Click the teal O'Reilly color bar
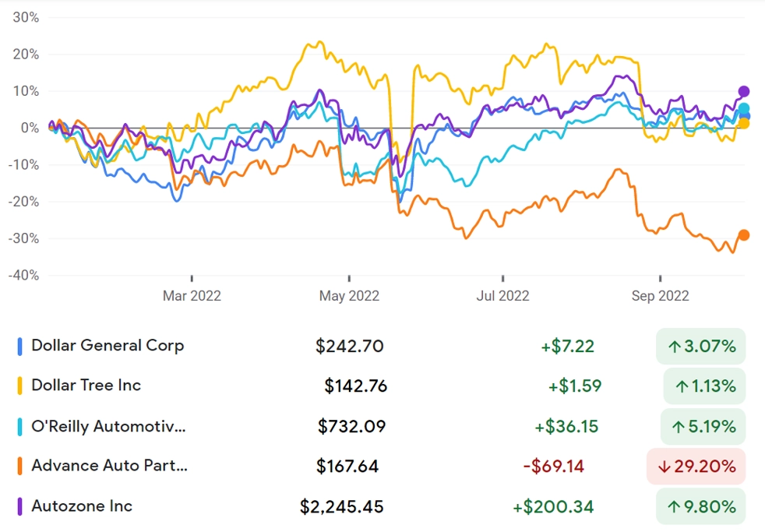765x532 pixels. (19, 427)
